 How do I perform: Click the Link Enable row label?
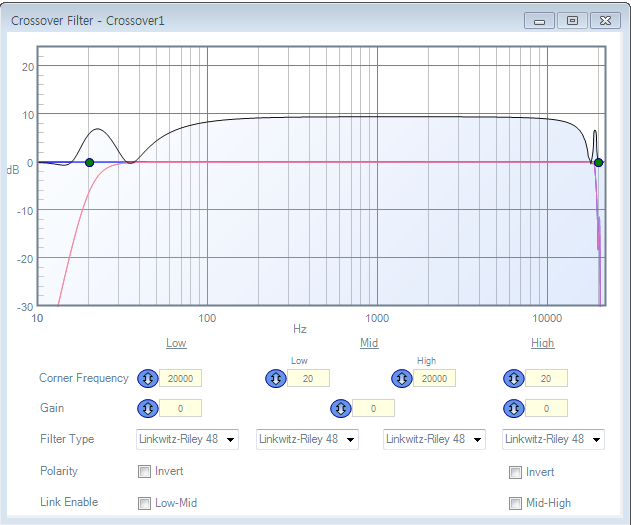tap(69, 502)
